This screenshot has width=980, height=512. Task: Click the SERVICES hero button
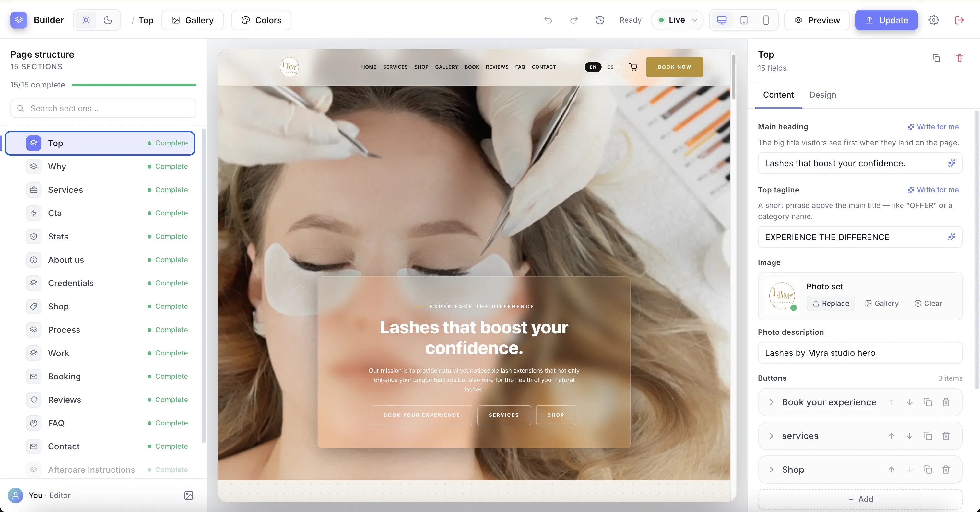point(504,415)
